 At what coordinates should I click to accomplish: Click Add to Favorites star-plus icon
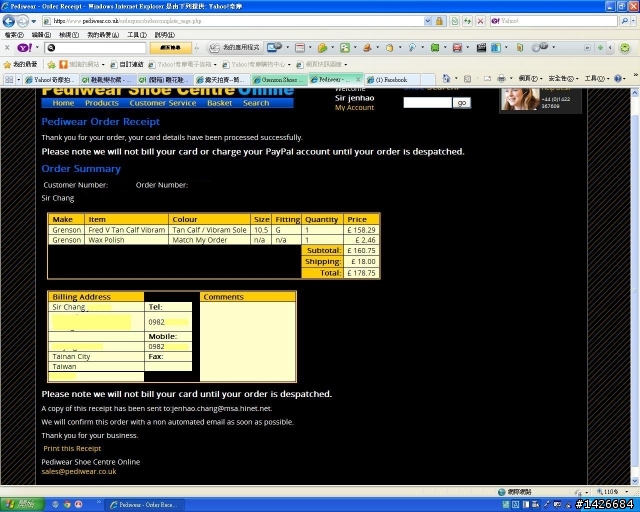tap(51, 65)
